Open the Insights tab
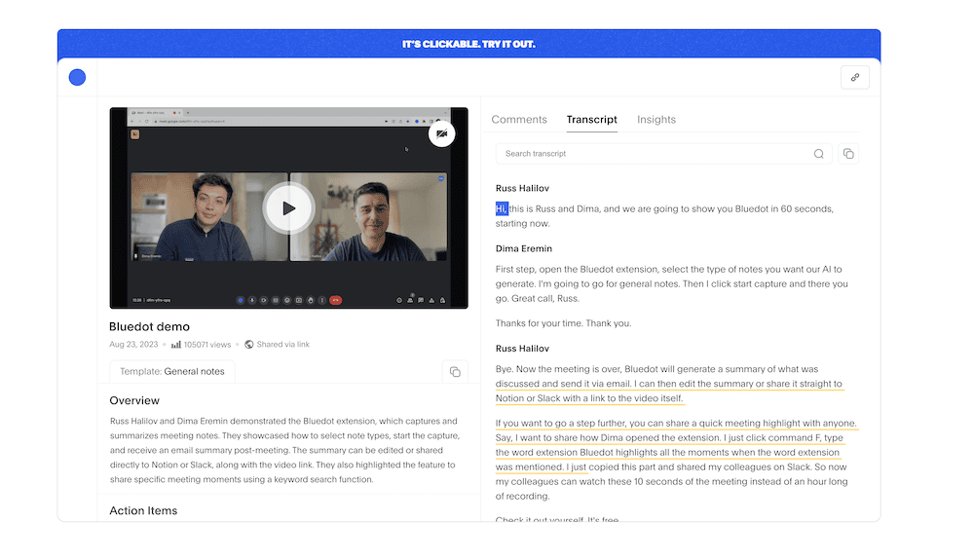The width and height of the screenshot is (974, 560). click(x=656, y=119)
